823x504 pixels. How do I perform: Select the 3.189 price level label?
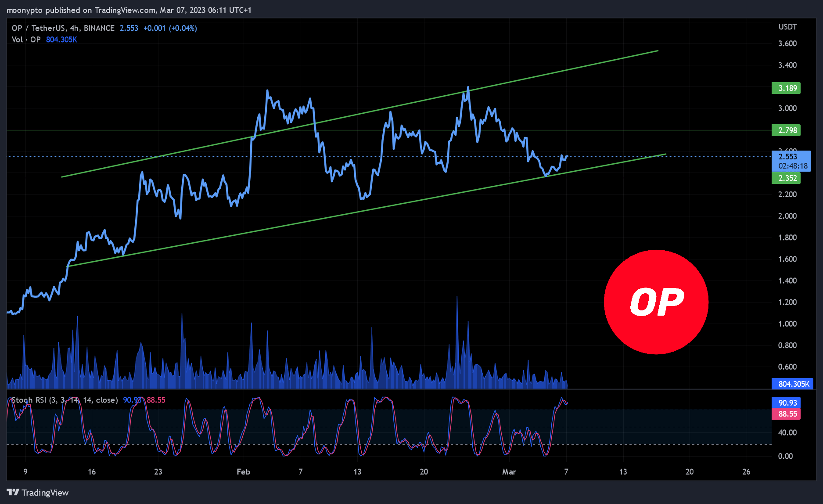click(x=786, y=88)
